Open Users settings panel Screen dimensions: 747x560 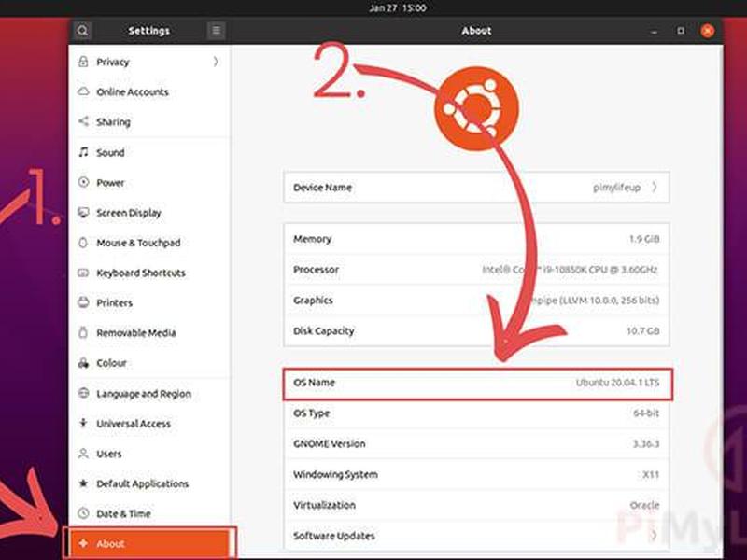tap(149, 454)
